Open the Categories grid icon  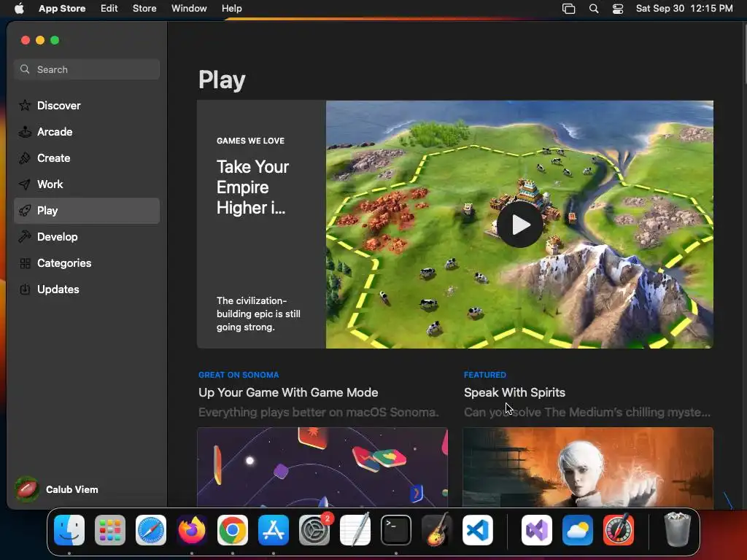click(x=25, y=262)
